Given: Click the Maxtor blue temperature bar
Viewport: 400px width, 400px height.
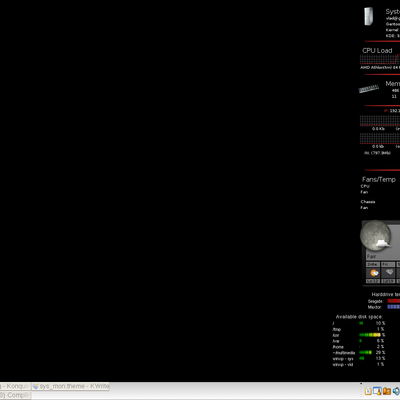Looking at the screenshot, I should [x=394, y=307].
